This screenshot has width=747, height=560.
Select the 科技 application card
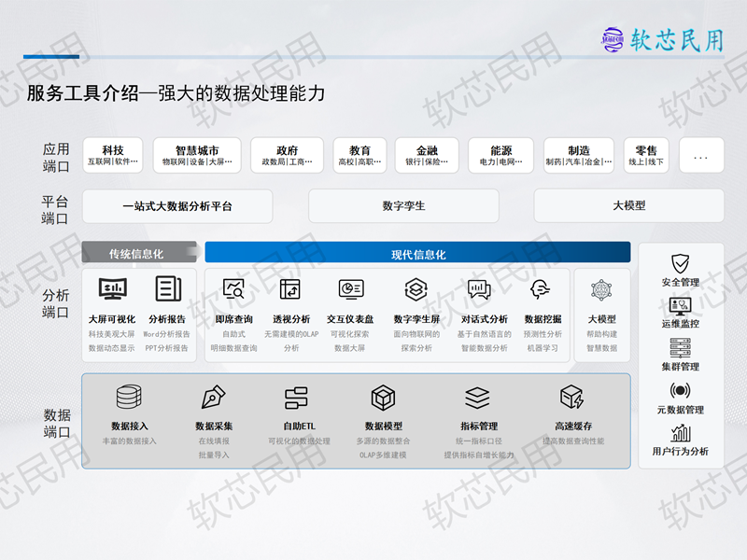pos(113,155)
